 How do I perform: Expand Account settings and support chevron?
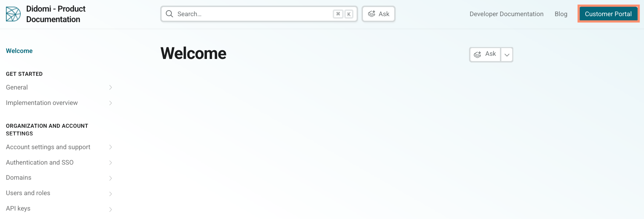(x=110, y=147)
